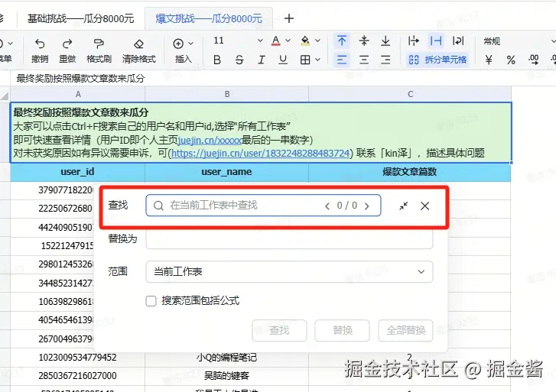Go to previous search result arrow
Screen dimensions: 556x392
[327, 206]
